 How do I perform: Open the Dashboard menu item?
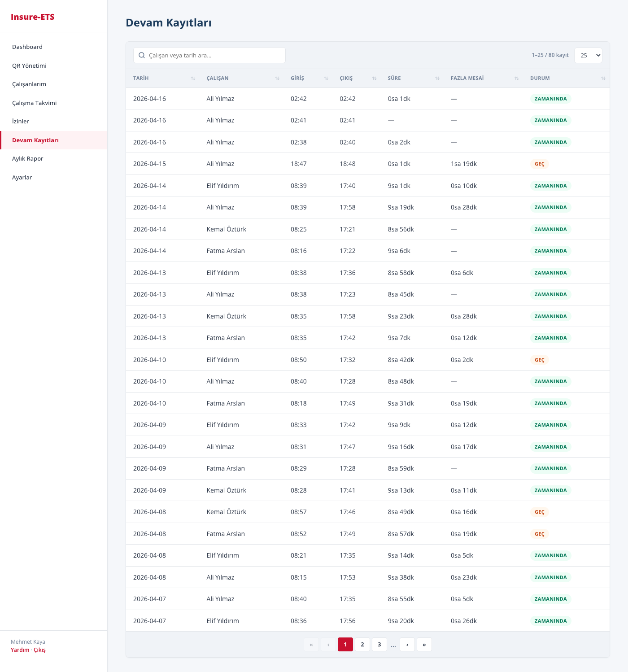pyautogui.click(x=27, y=47)
